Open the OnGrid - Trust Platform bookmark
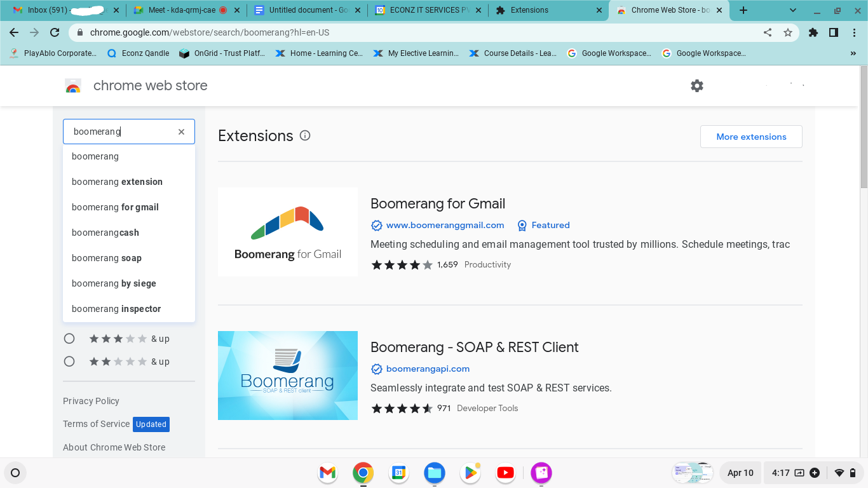Screen dimensions: 868x488 (x=222, y=53)
